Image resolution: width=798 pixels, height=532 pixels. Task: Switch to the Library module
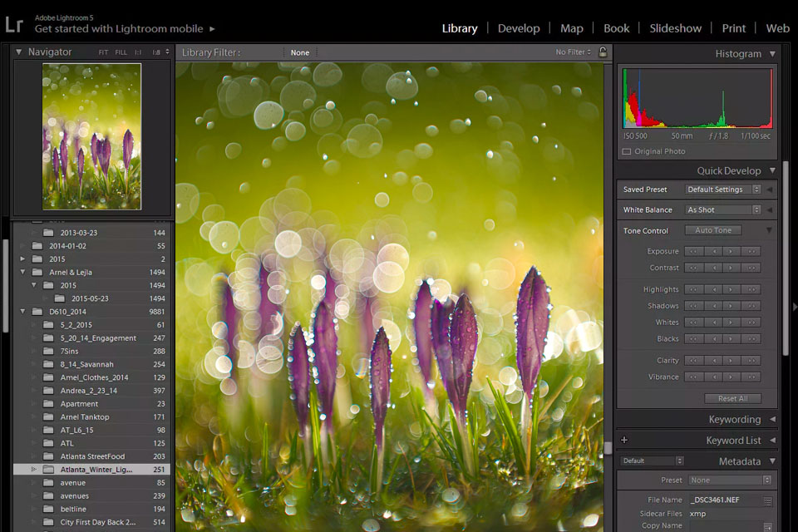pos(460,28)
